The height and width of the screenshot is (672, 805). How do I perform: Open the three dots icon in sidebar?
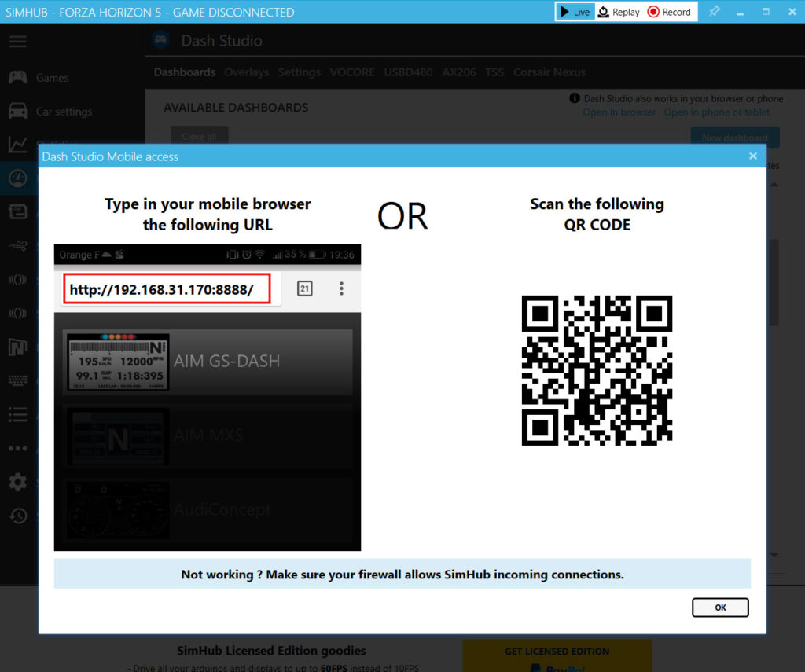point(18,448)
